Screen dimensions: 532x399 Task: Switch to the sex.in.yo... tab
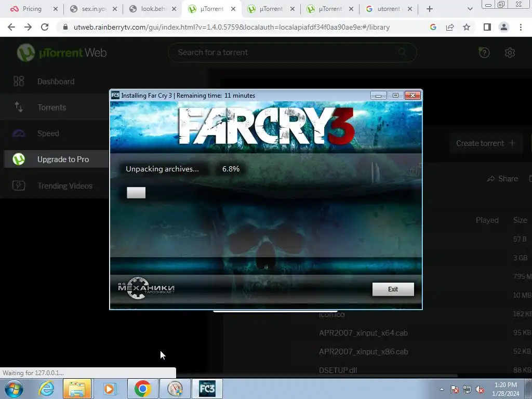pos(94,9)
